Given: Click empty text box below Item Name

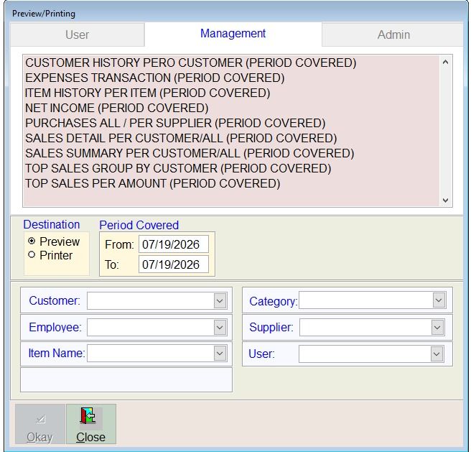Looking at the screenshot, I should [x=126, y=379].
